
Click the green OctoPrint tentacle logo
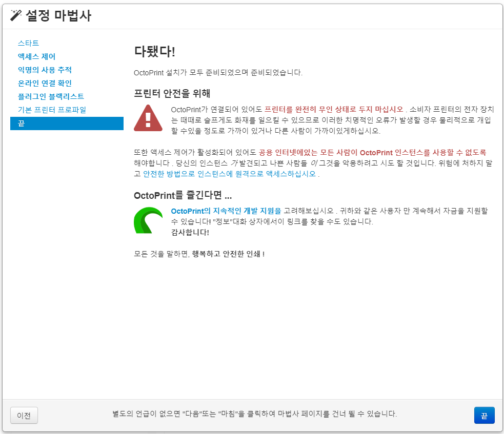click(148, 220)
